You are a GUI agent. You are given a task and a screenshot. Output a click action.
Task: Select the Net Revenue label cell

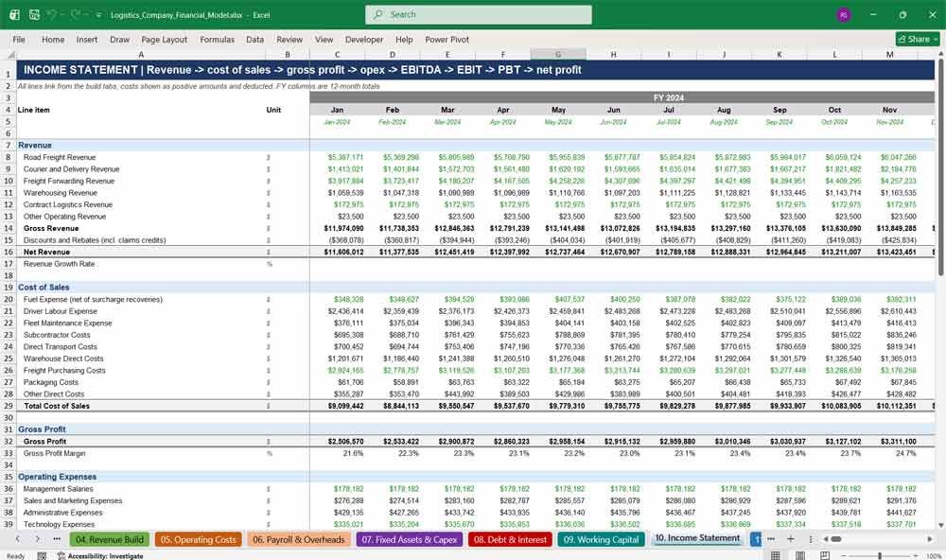141,252
